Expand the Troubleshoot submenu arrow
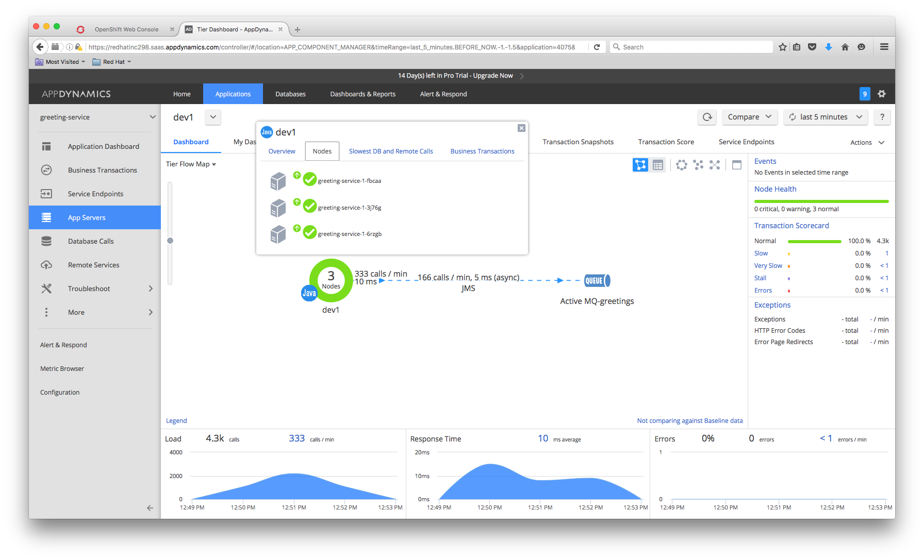This screenshot has height=560, width=924. click(x=151, y=289)
